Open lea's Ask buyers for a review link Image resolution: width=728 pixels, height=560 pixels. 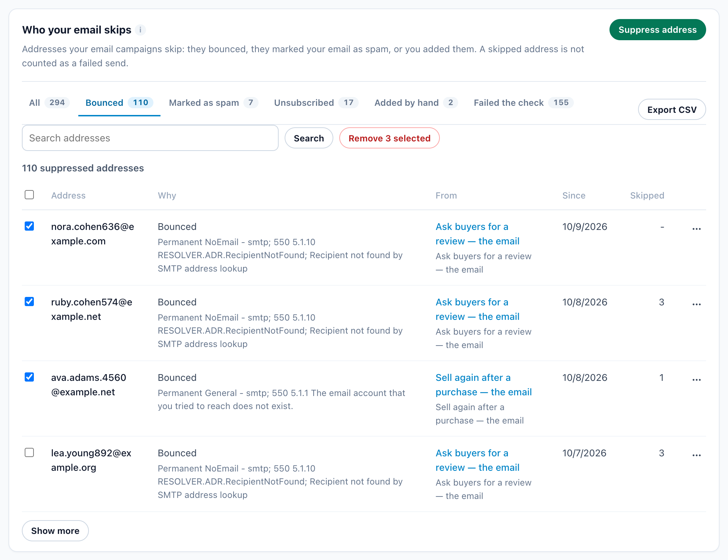[x=477, y=460]
